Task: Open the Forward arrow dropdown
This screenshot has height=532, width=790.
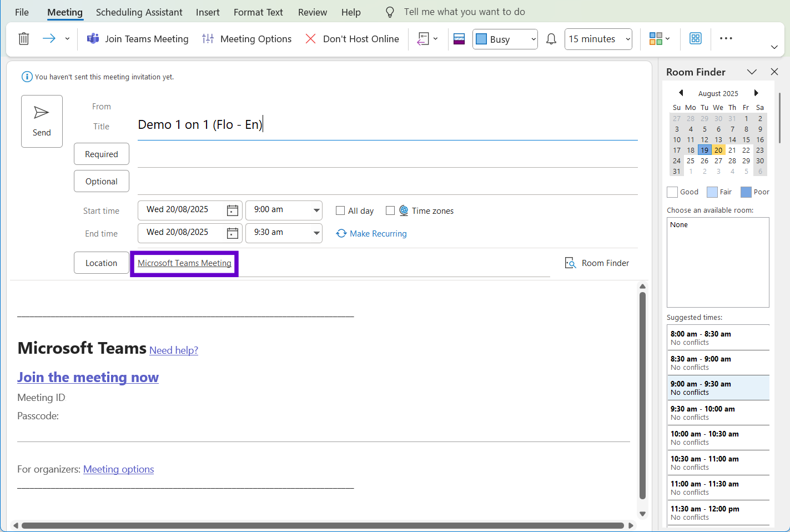Action: tap(67, 39)
